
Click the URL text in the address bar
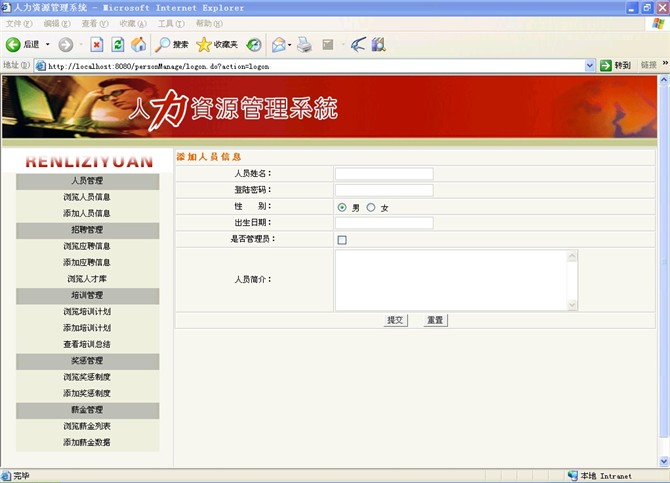pos(159,66)
